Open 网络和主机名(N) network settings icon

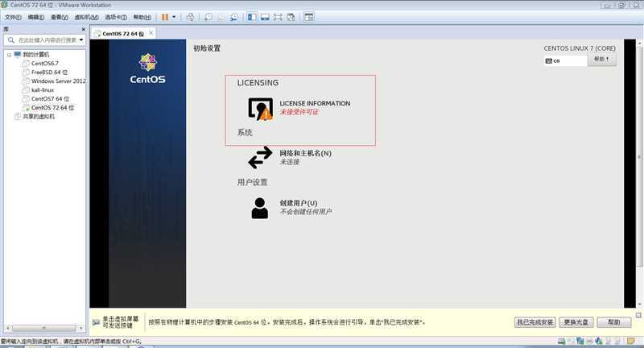coord(260,158)
